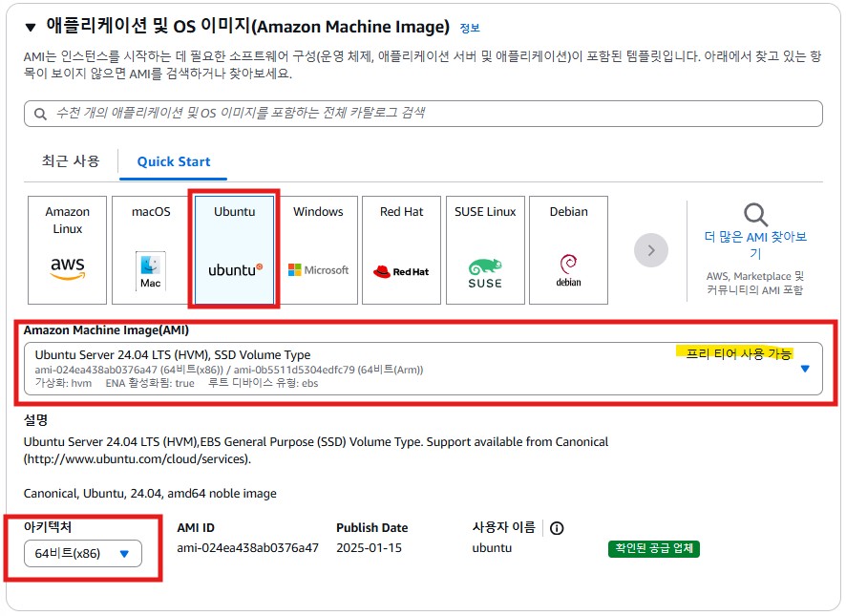Click the SUSE chameleon logo icon
The width and height of the screenshot is (846, 616).
[485, 274]
